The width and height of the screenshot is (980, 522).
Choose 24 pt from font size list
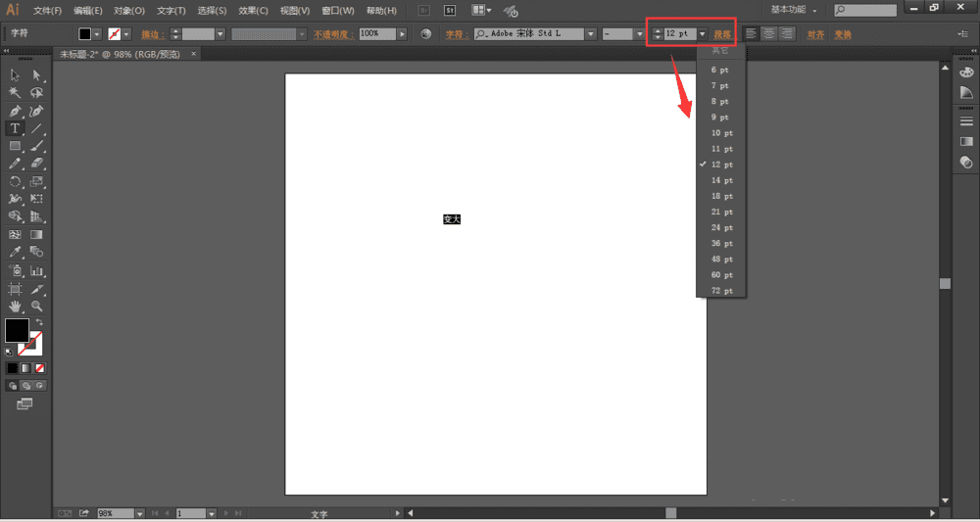[721, 228]
